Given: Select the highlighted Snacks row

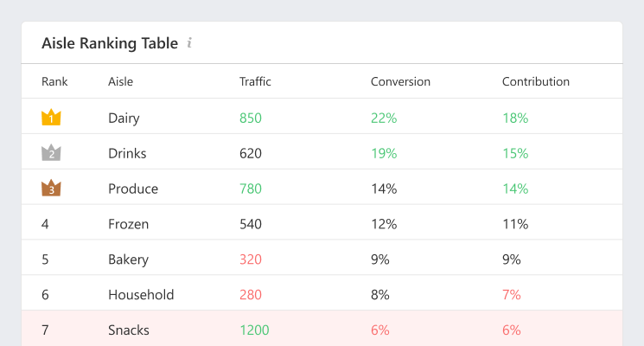Looking at the screenshot, I should [x=129, y=330].
